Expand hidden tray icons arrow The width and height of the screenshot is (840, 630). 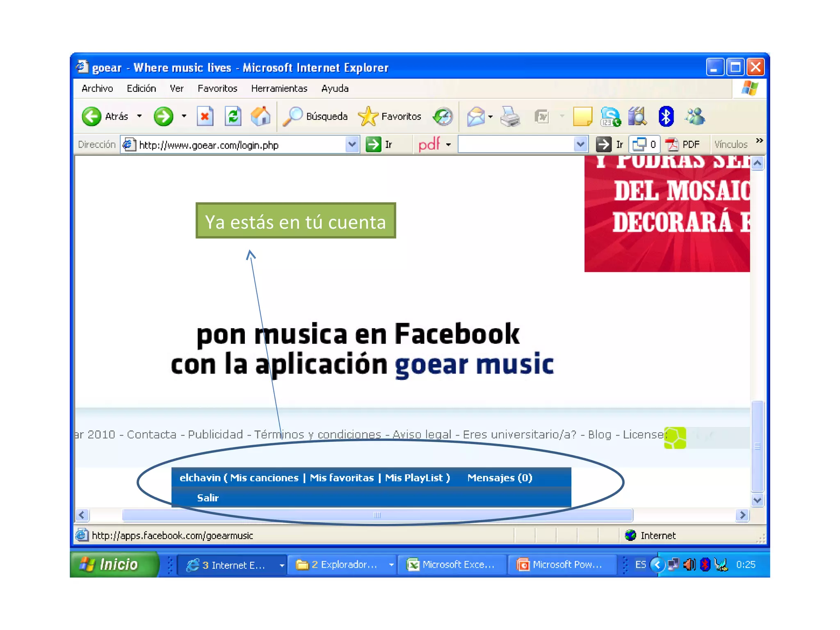(657, 564)
